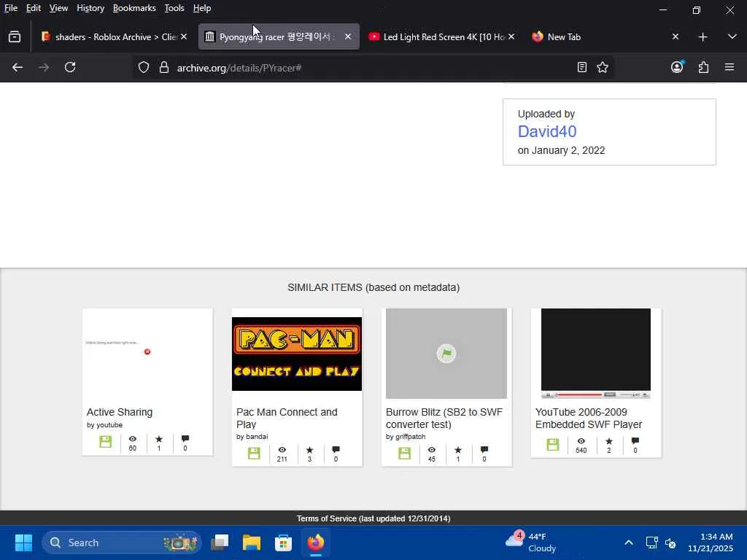747x560 pixels.
Task: Go back to the previous page
Action: click(18, 68)
